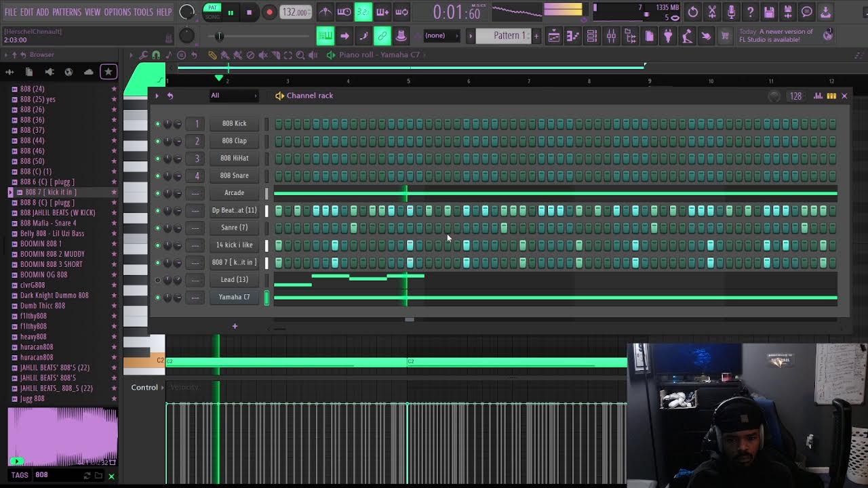Open the plugin picker plug icon
The height and width of the screenshot is (488, 868).
(668, 37)
